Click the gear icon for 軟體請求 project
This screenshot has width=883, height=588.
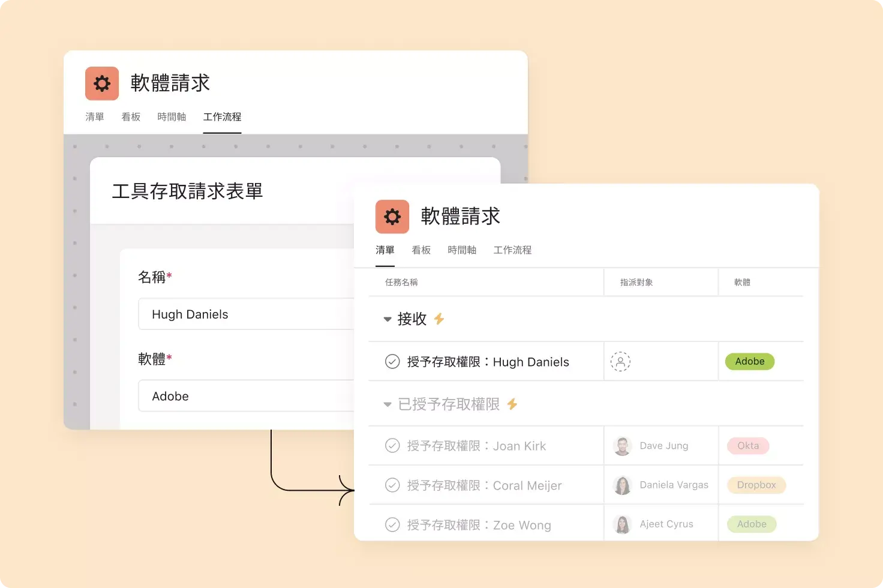[x=392, y=217]
